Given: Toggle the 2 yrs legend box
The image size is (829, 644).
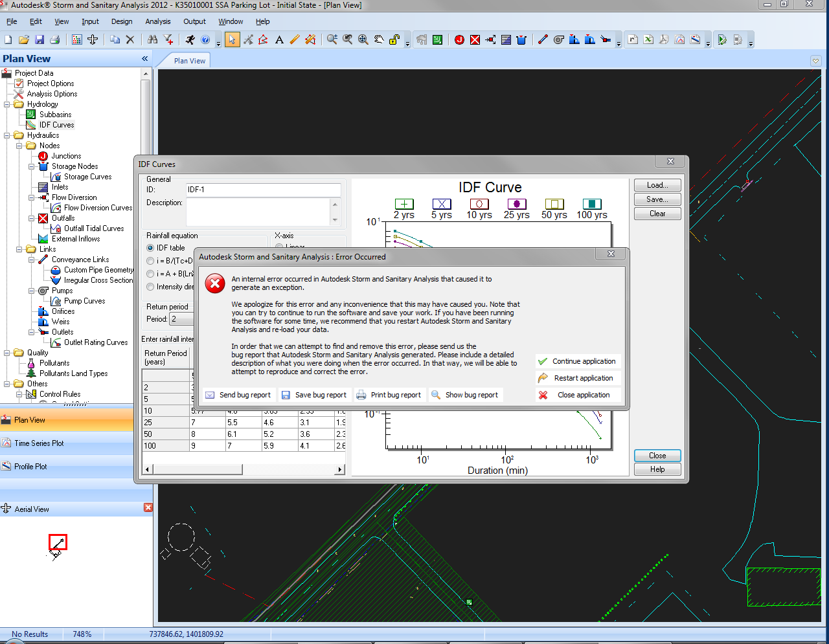Looking at the screenshot, I should [x=404, y=204].
